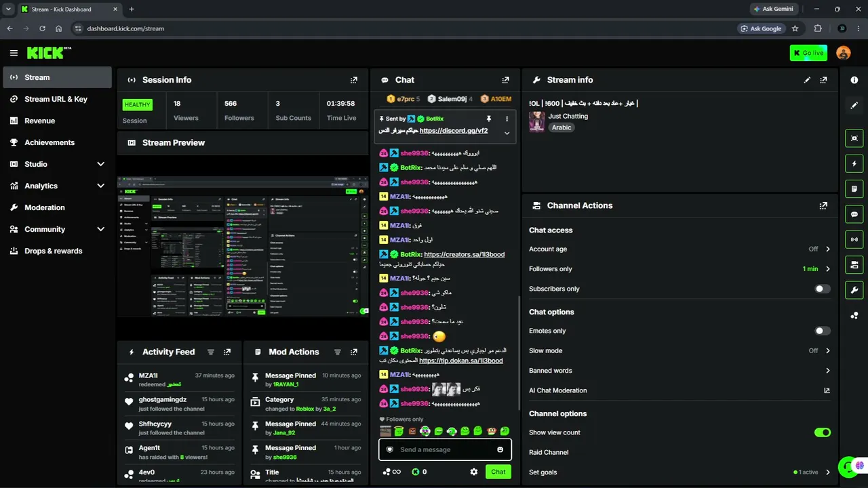Image resolution: width=868 pixels, height=488 pixels.
Task: Open Slow mode setting arrow
Action: pyautogui.click(x=828, y=350)
